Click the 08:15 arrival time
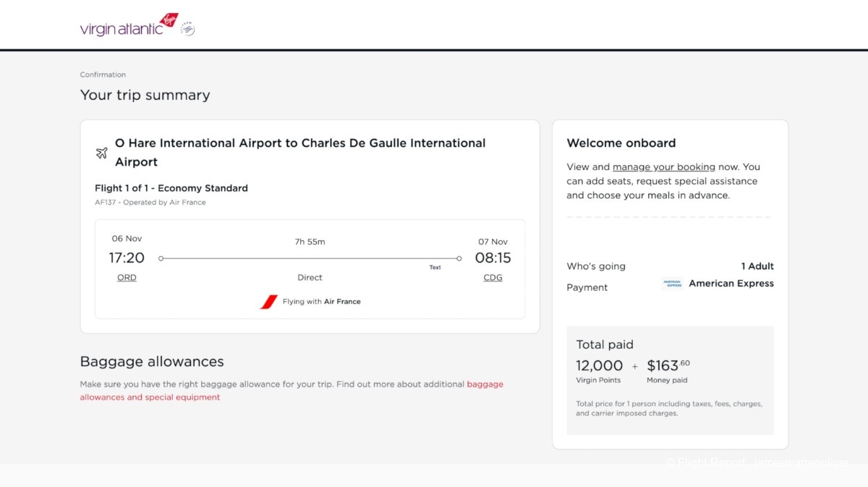The image size is (868, 487). (x=493, y=258)
